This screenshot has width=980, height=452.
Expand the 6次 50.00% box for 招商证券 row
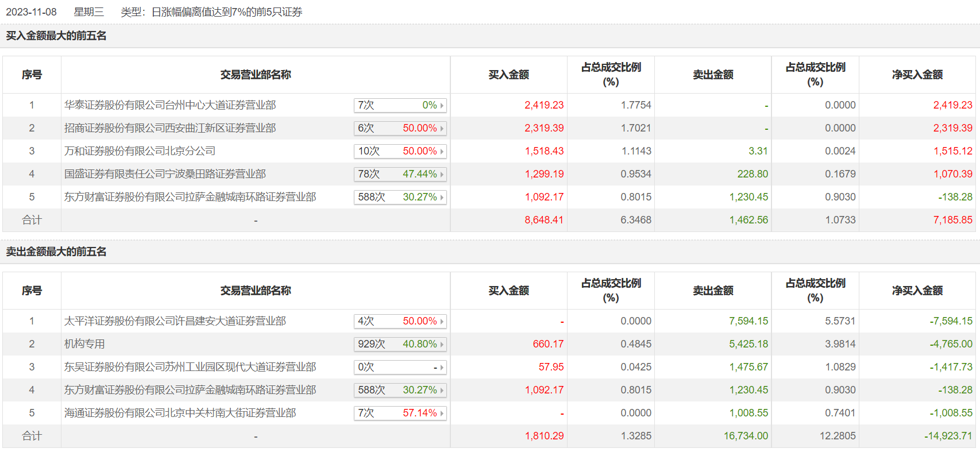point(400,128)
